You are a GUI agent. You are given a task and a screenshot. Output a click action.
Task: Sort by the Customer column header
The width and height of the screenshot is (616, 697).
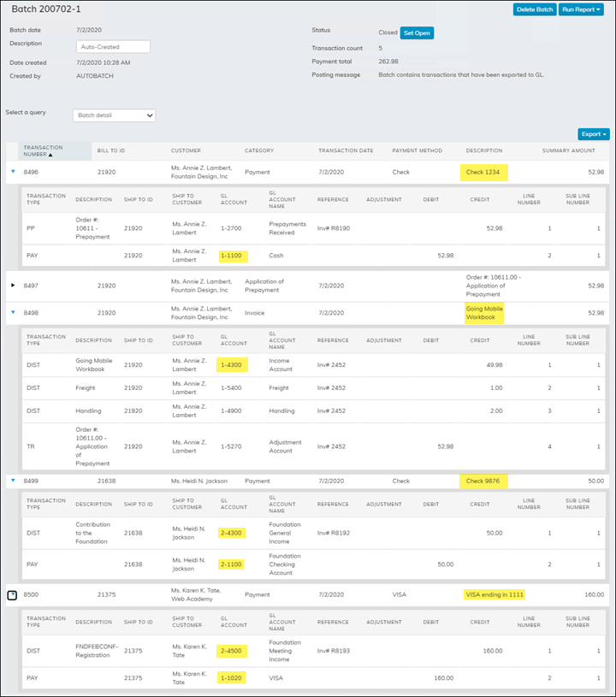(186, 150)
